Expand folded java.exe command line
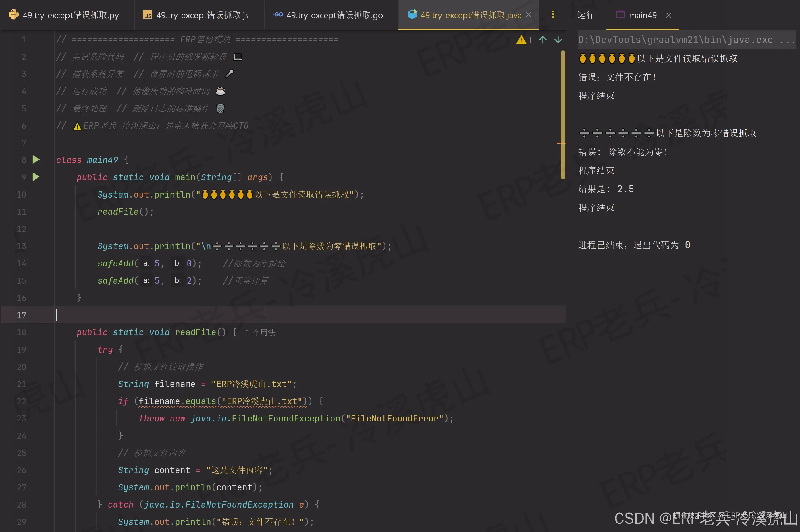This screenshot has height=532, width=800. (787, 40)
